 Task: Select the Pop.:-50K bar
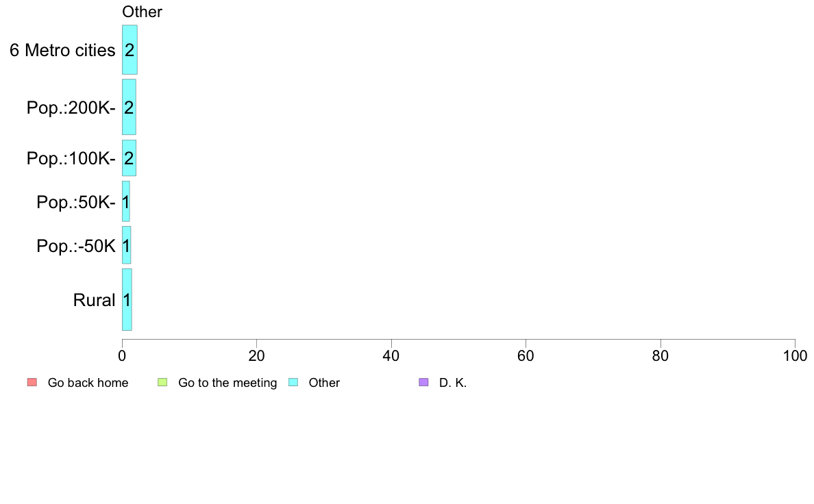126,245
